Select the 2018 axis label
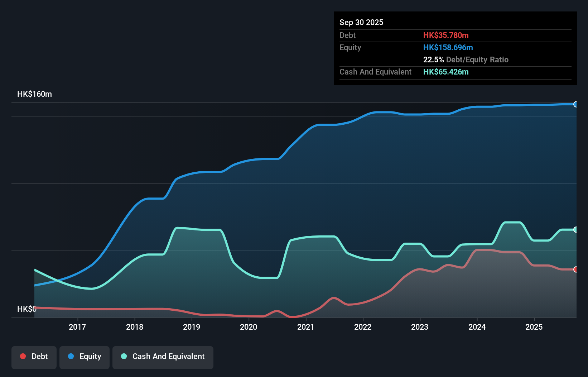Screen dimensions: 588x377 tap(135, 327)
